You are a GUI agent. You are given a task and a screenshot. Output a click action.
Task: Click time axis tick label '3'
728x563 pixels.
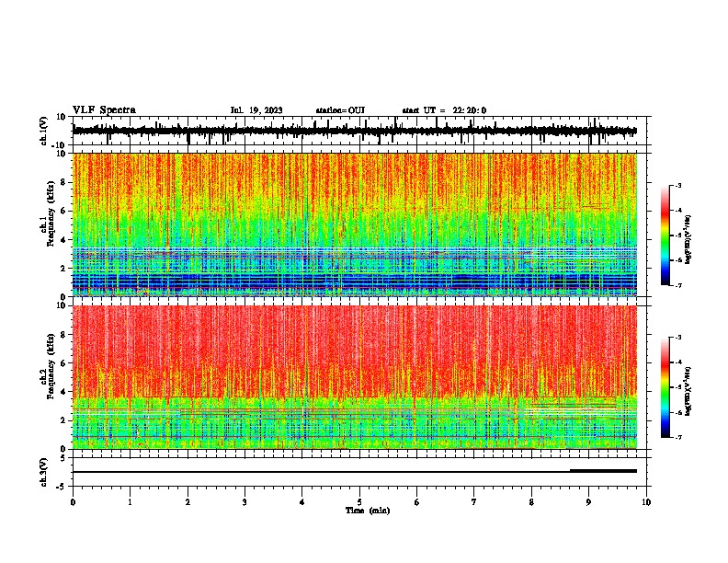click(x=245, y=502)
